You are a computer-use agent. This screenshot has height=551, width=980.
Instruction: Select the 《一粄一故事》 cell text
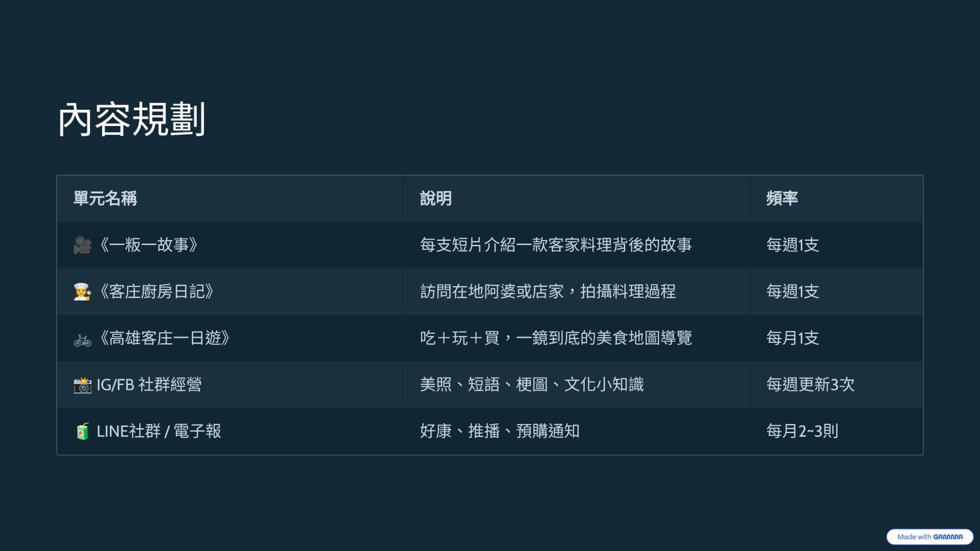coord(149,245)
